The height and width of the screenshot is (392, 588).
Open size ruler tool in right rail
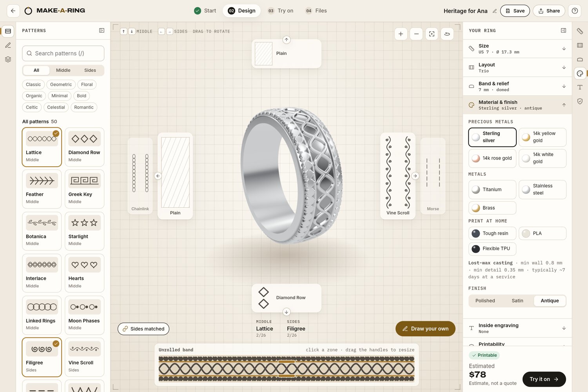[580, 31]
